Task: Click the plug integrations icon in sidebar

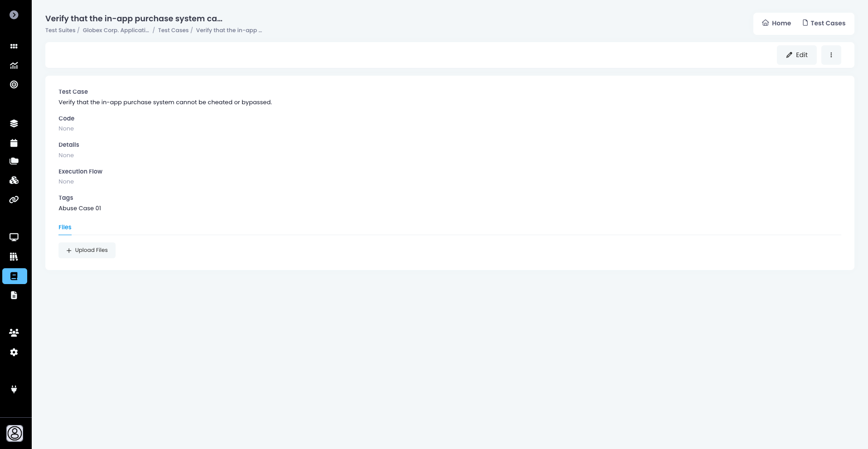Action: coord(14,389)
